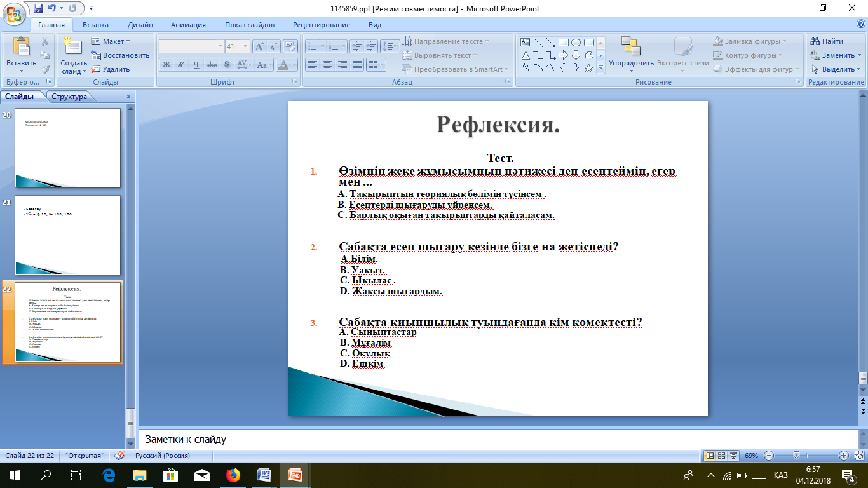Expand the shapes gallery More button
Screen dimensions: 868x488
[x=601, y=68]
